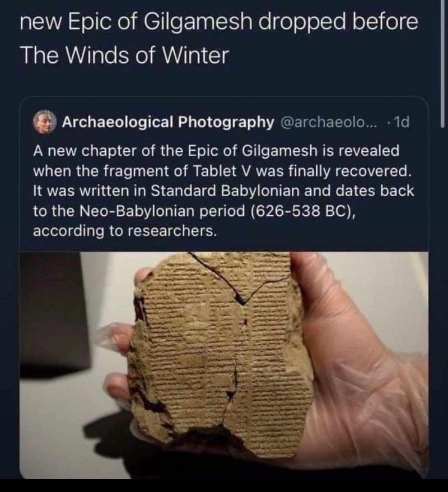
Task: Click empty space right of 'The Winds of Winter'
Action: pos(329,55)
